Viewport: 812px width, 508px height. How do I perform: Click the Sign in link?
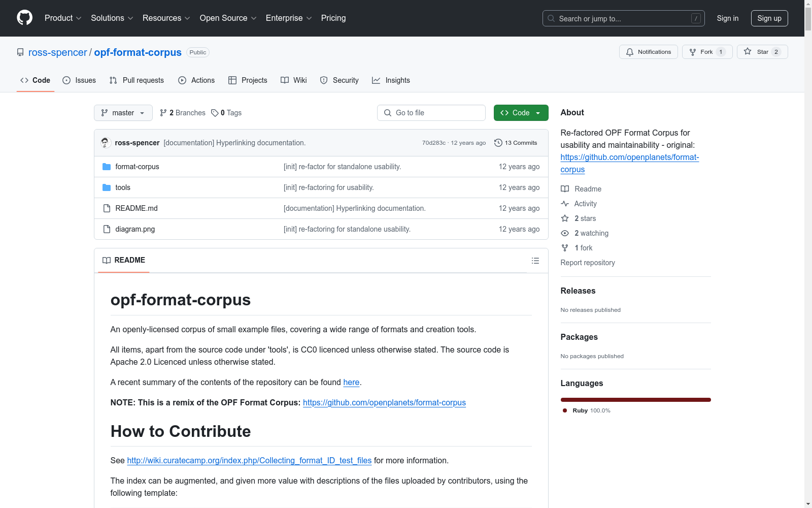coord(728,18)
